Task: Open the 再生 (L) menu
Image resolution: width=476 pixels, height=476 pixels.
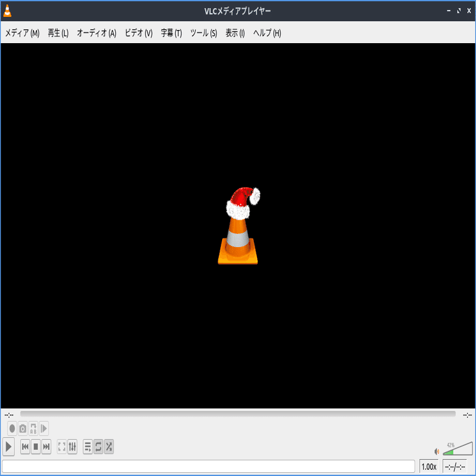Action: (58, 33)
